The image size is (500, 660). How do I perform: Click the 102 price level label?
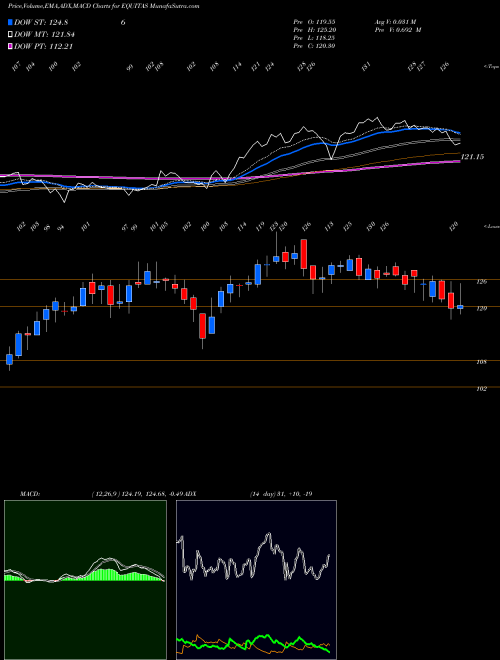click(x=482, y=389)
